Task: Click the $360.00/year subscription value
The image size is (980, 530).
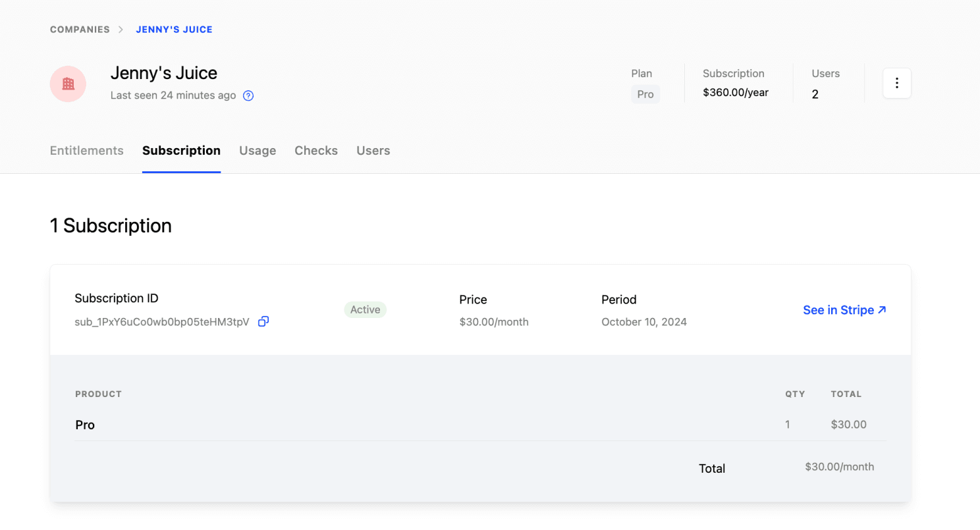Action: coord(735,93)
